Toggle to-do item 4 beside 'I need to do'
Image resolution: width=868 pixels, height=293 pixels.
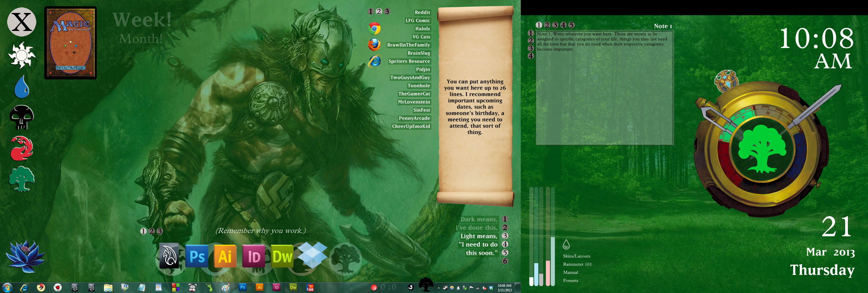pos(505,244)
